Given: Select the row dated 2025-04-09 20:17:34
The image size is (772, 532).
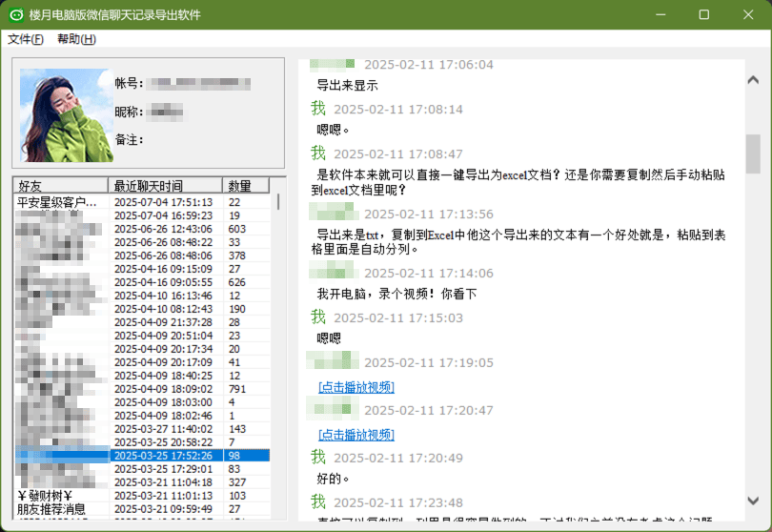Looking at the screenshot, I should (142, 349).
